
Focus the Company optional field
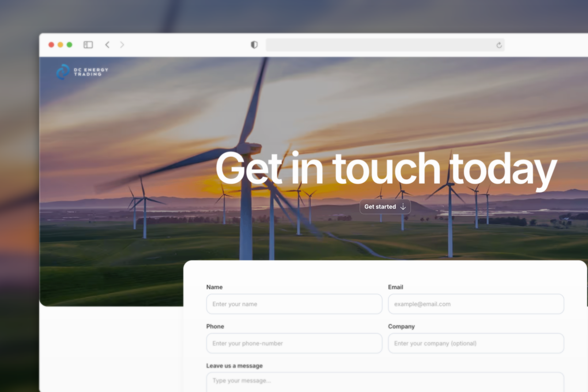pos(476,343)
